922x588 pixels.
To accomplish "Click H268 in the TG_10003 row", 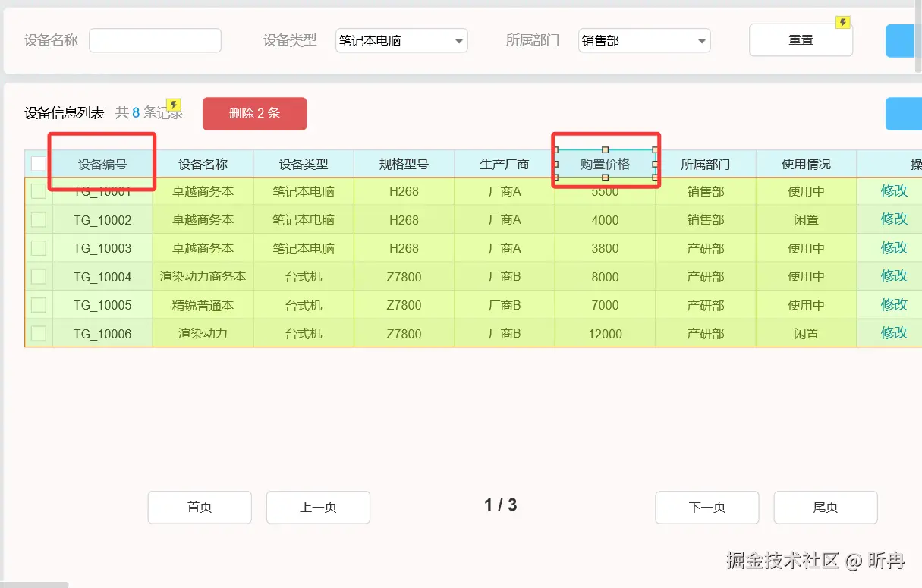I will point(404,248).
